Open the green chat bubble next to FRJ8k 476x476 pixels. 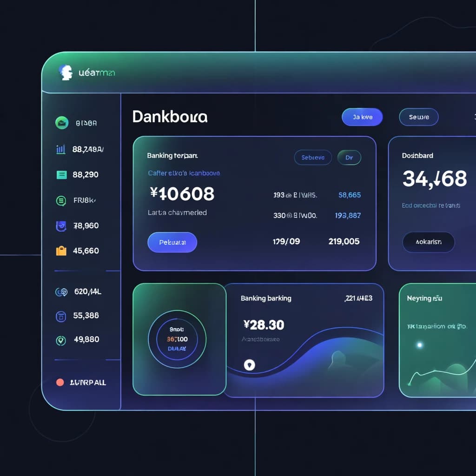click(x=61, y=200)
